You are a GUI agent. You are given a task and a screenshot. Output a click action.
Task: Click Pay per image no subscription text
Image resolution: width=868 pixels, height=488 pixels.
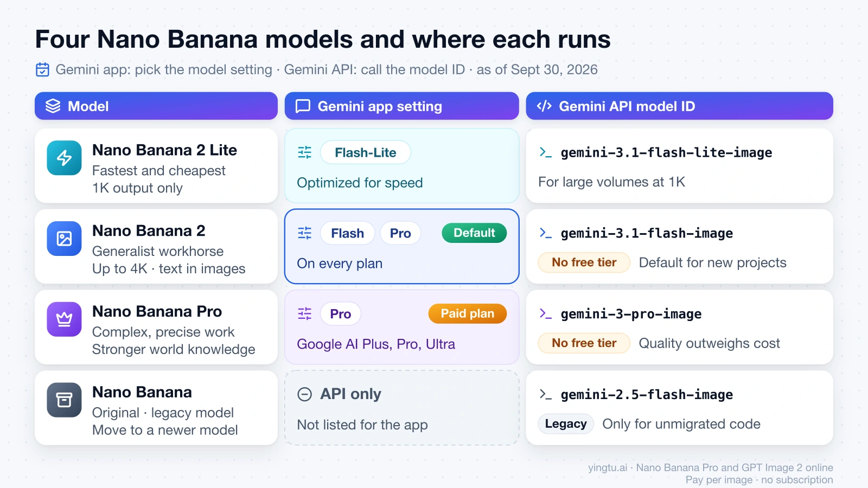coord(759,480)
